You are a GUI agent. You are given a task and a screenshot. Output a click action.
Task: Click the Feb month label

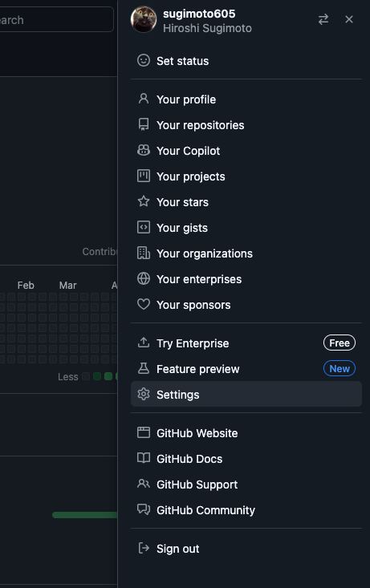[x=26, y=286]
